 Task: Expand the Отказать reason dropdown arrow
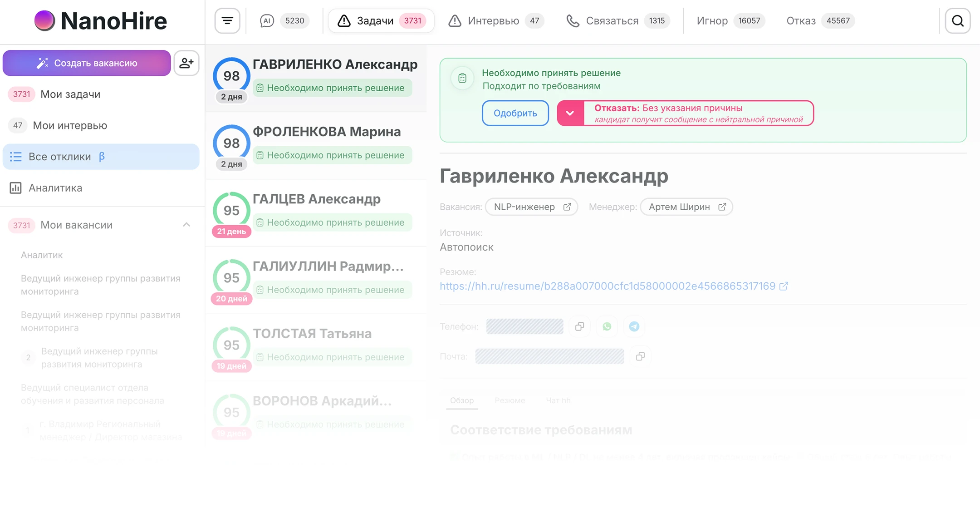pos(570,113)
